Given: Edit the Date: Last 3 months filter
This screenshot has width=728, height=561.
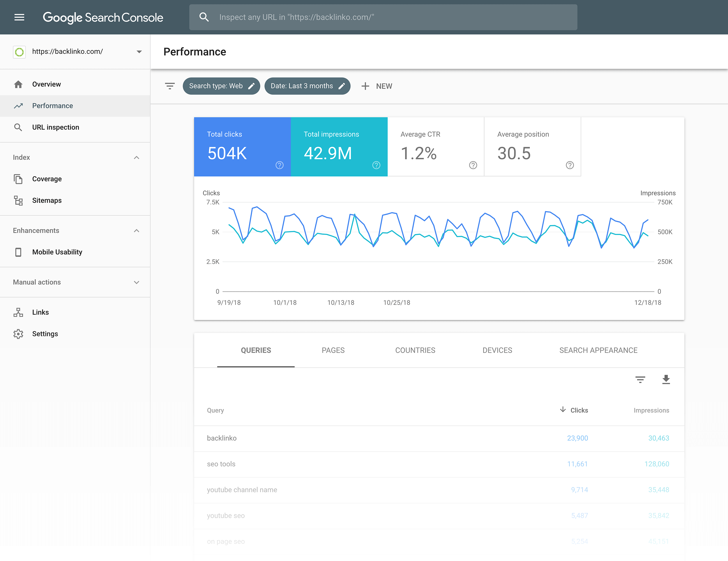Looking at the screenshot, I should tap(307, 86).
